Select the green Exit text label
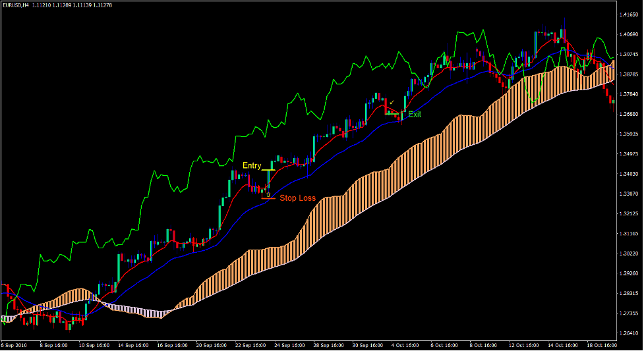The image size is (644, 351). (415, 114)
